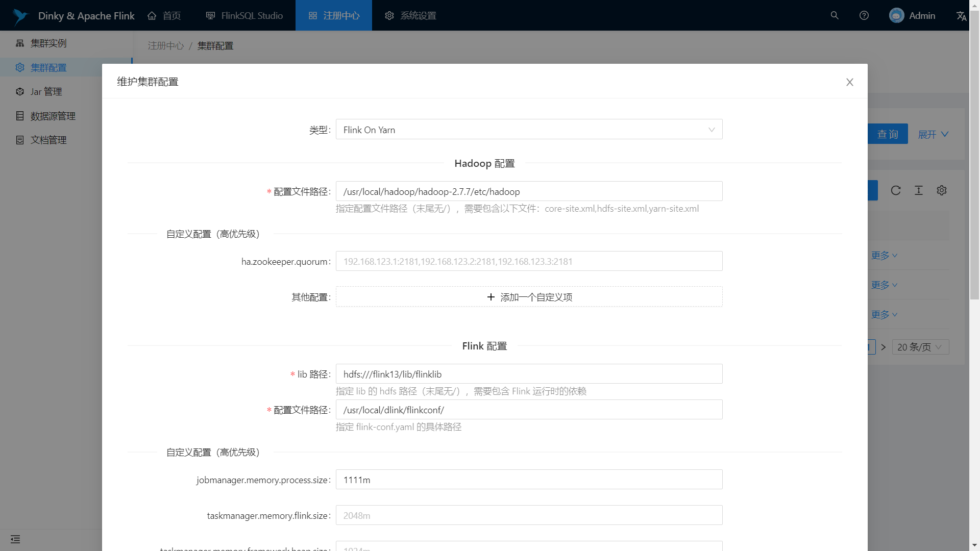Open the 20 条/页 page size dropdown

[920, 347]
